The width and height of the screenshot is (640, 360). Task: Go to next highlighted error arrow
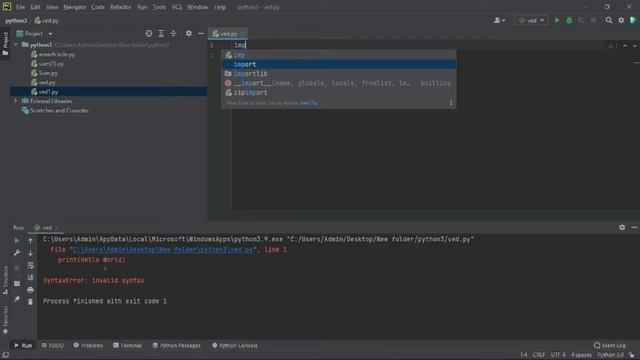click(635, 46)
